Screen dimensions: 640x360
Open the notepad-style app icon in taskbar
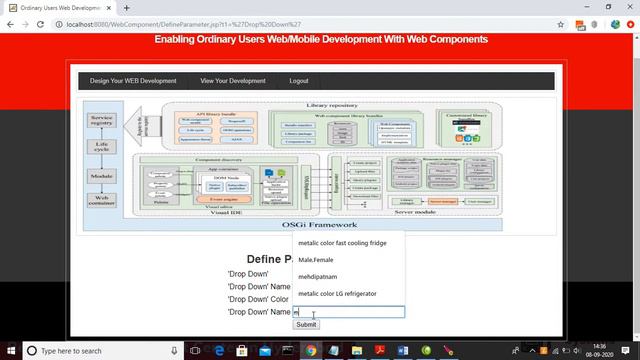[x=334, y=351]
